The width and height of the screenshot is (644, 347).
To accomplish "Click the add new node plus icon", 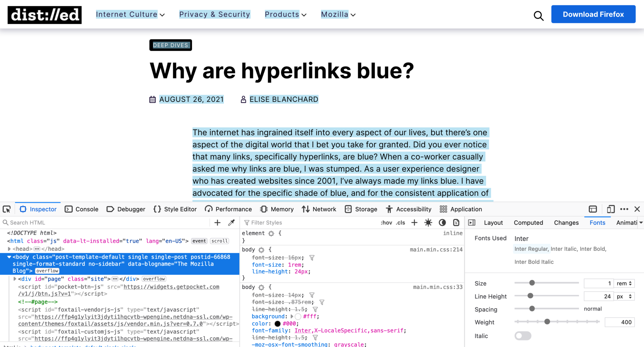I will 217,223.
